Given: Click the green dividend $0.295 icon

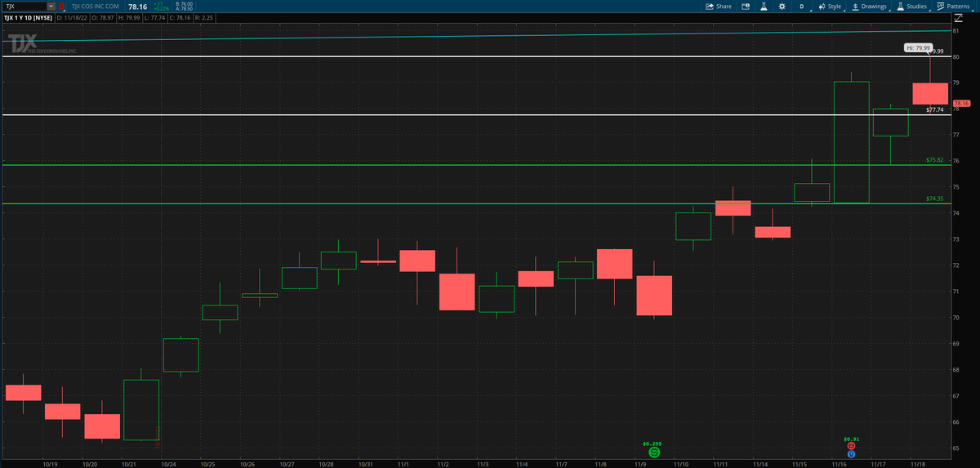Looking at the screenshot, I should coord(654,452).
